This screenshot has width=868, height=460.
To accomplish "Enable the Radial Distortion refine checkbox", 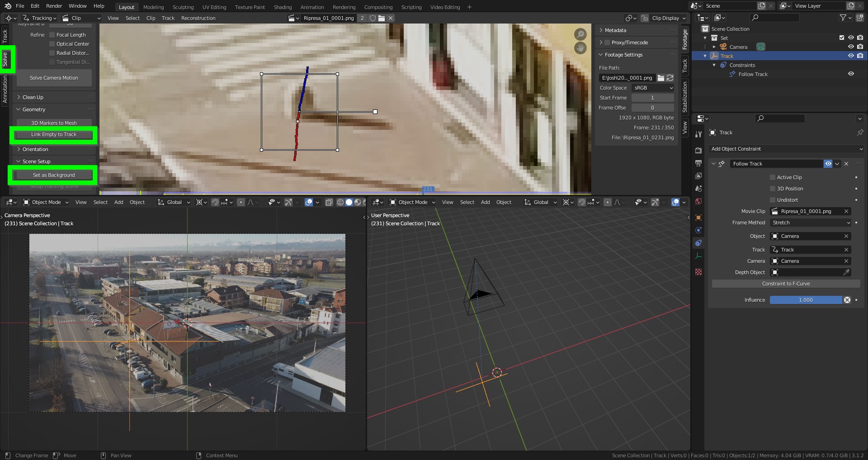I will 52,53.
